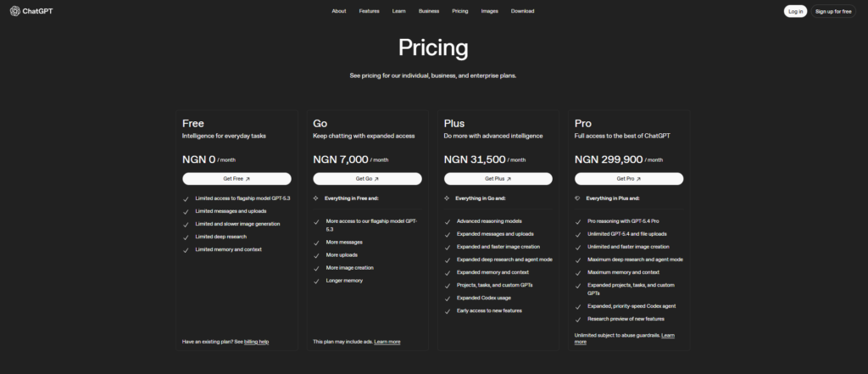This screenshot has width=868, height=374.
Task: Go to Features in the top navigation
Action: point(369,11)
